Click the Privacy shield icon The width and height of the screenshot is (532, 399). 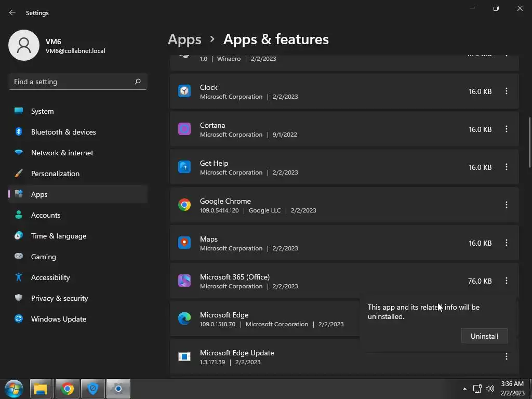[x=19, y=298]
